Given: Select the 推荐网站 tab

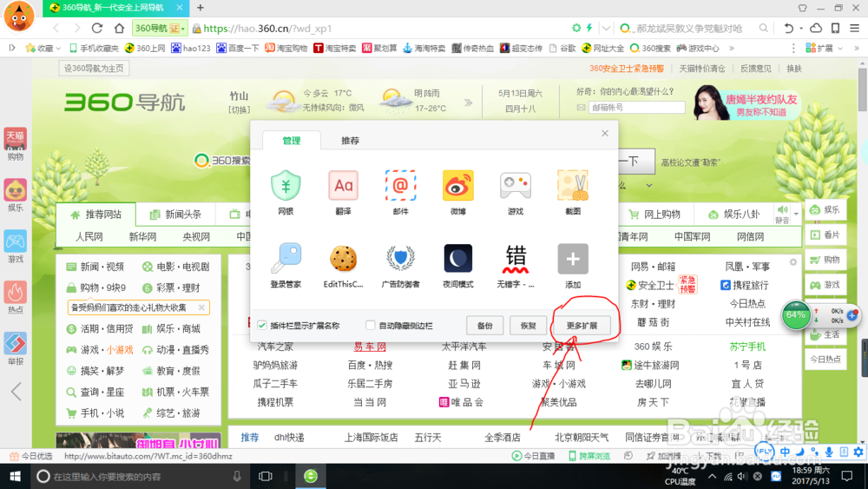Looking at the screenshot, I should [95, 215].
